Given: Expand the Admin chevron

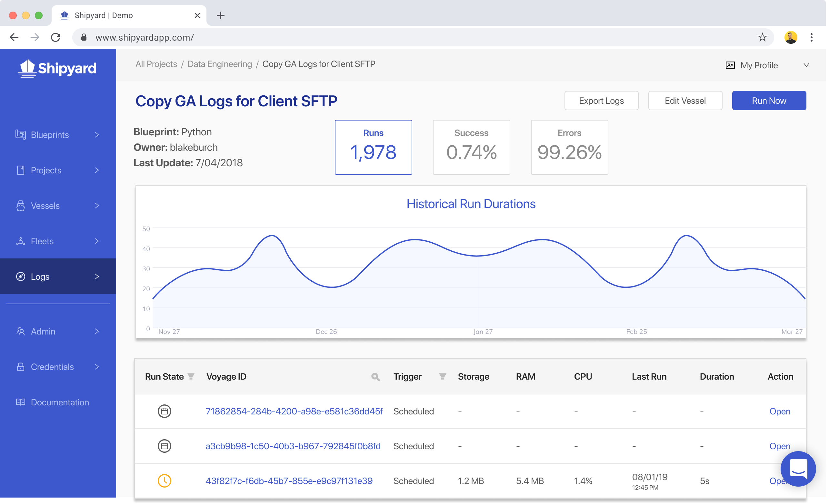Looking at the screenshot, I should pos(97,332).
